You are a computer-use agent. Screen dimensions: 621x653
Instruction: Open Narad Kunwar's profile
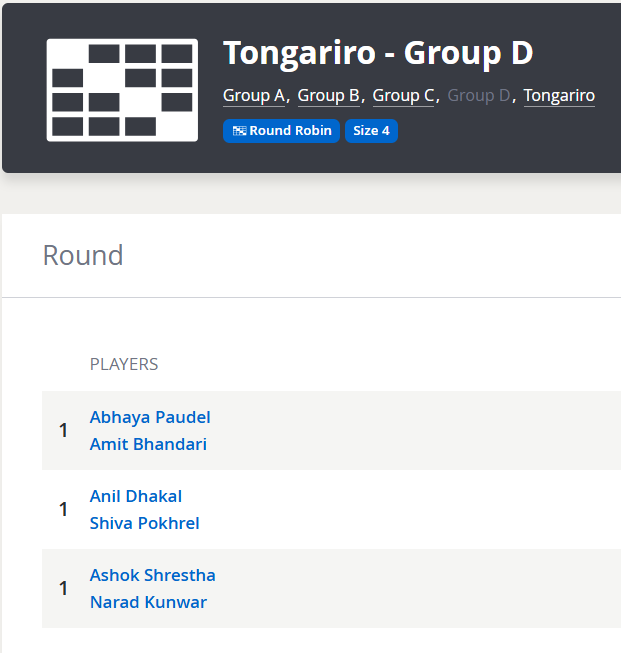coord(148,602)
